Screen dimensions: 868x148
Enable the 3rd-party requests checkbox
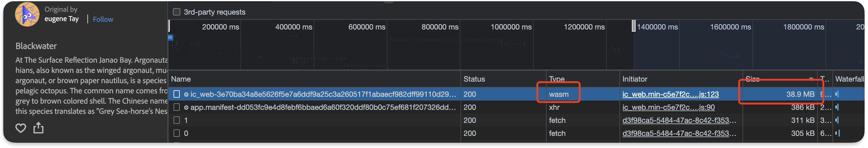[x=177, y=12]
